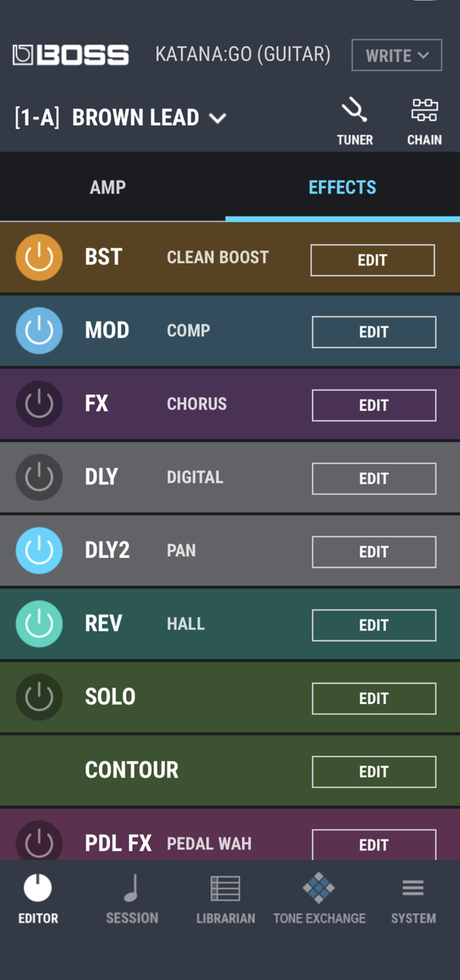Viewport: 460px width, 980px height.
Task: Enable the Solo power toggle
Action: coord(39,697)
